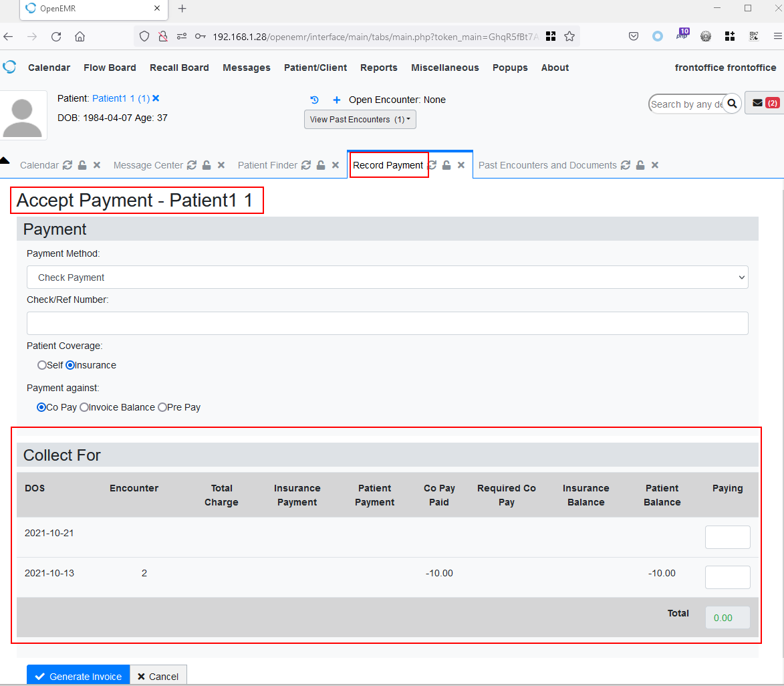Click the Cancel button
The height and width of the screenshot is (686, 784).
click(x=158, y=676)
